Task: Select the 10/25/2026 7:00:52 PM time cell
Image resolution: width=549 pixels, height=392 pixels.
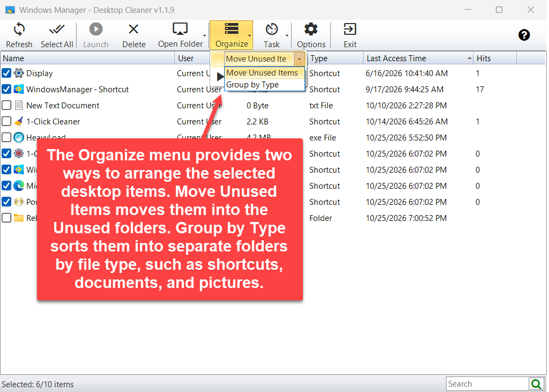Action: tap(406, 218)
